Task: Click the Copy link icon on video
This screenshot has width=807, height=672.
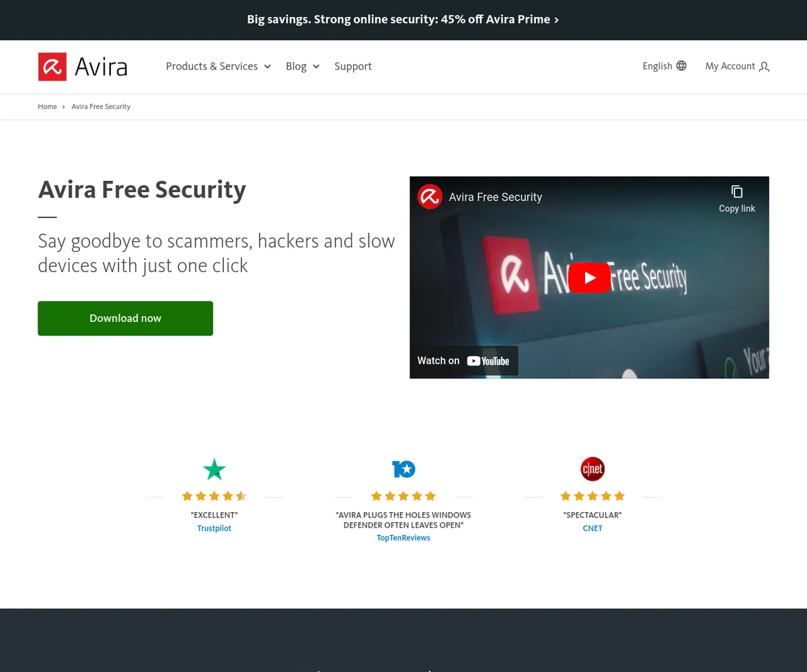Action: click(736, 192)
